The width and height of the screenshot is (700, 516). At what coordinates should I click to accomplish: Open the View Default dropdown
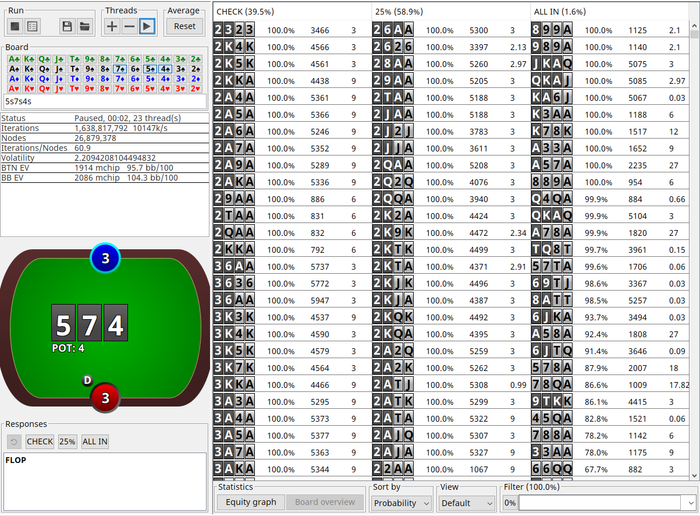[x=467, y=503]
